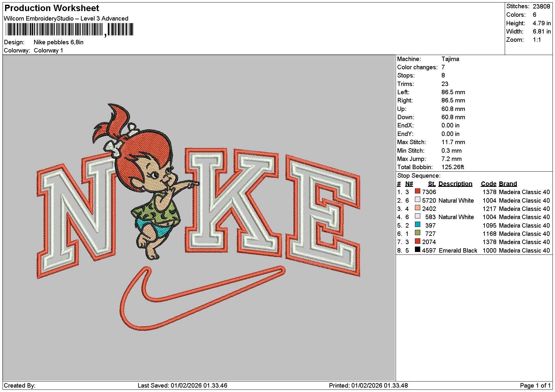
Task: Click the red swatch beside stitch count 2074
Action: point(417,241)
